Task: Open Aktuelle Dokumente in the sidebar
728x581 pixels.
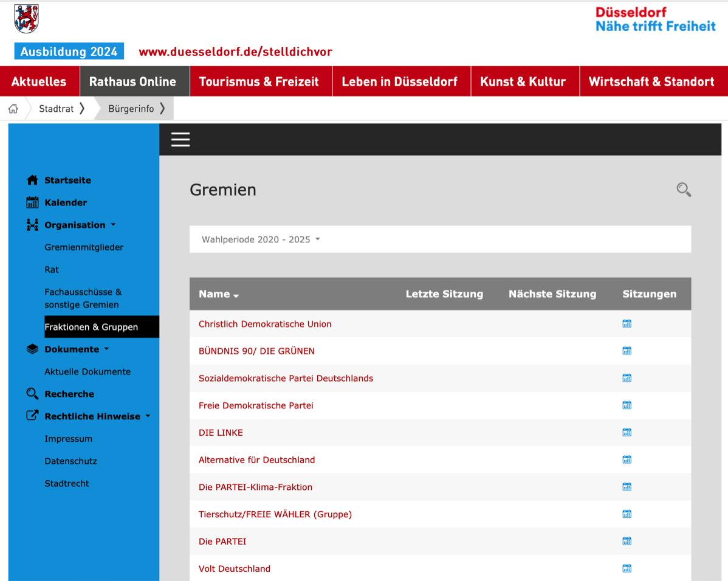Action: click(x=88, y=371)
